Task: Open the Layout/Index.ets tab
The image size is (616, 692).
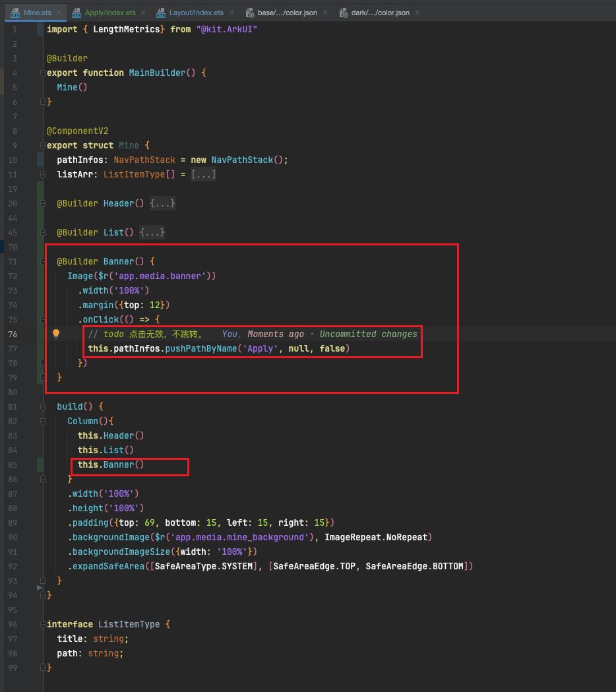Action: [x=197, y=13]
